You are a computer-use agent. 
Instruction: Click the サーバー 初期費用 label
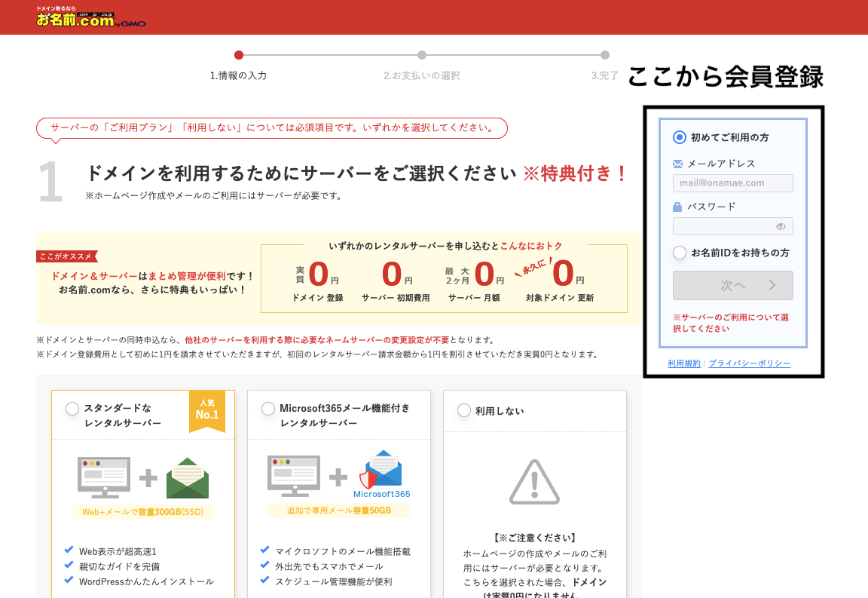[396, 298]
